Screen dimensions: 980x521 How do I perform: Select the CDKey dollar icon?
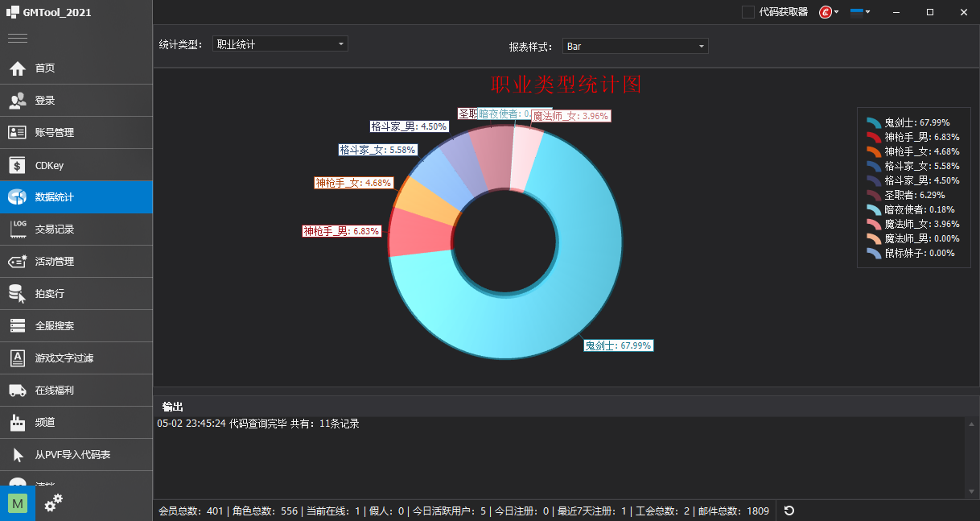[x=18, y=165]
